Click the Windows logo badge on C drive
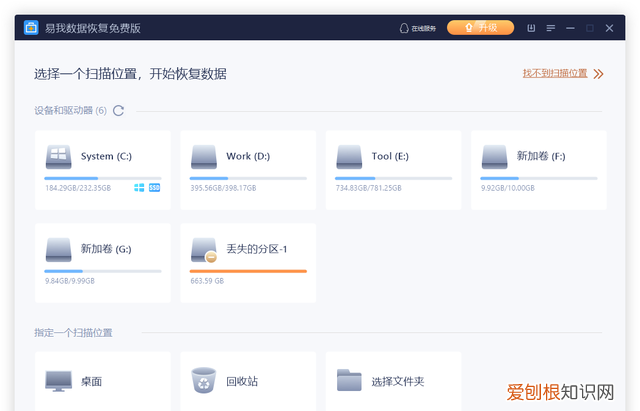640x411 pixels. pos(139,188)
